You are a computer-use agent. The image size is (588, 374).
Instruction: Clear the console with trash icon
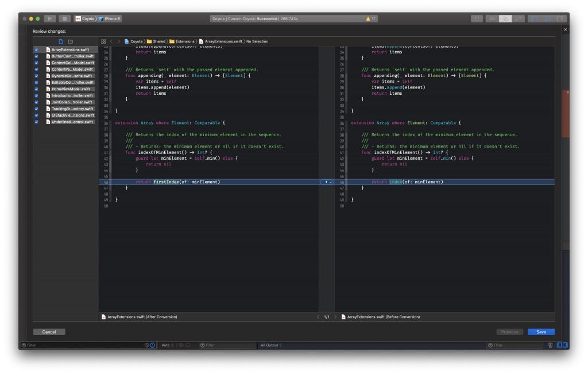click(x=550, y=345)
